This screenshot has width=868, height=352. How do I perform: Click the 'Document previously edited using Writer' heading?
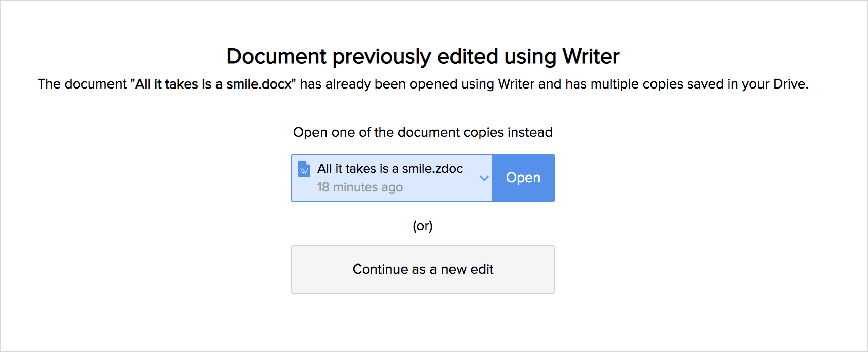tap(423, 56)
